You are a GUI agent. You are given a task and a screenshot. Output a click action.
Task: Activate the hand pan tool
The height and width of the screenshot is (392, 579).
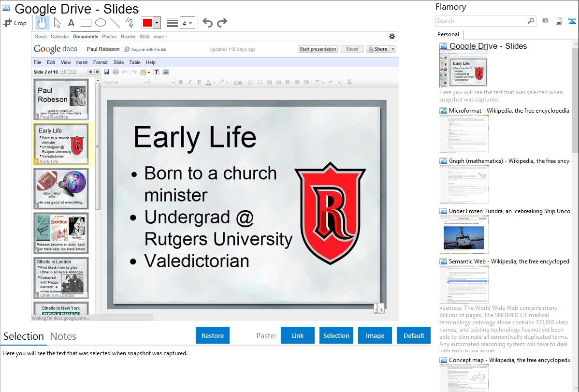pyautogui.click(x=42, y=23)
